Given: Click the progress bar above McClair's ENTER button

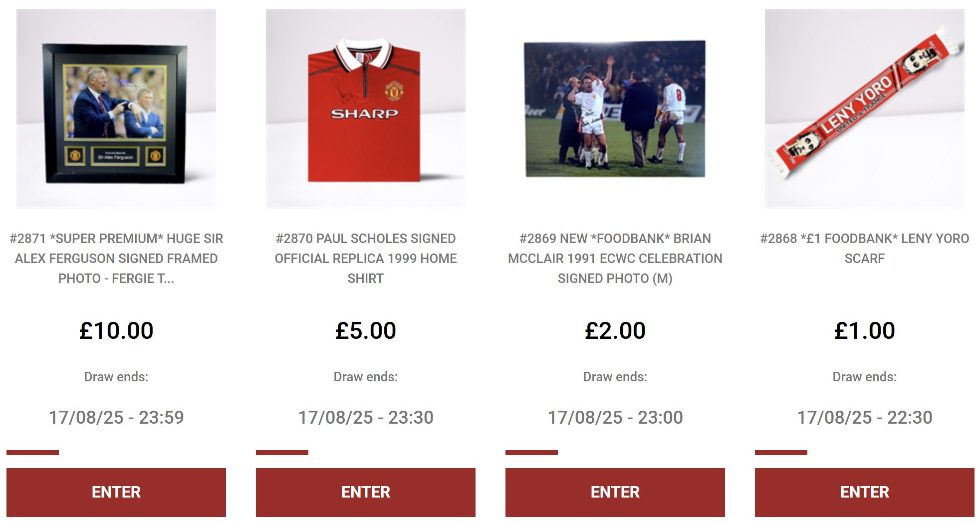Looking at the screenshot, I should pyautogui.click(x=532, y=453).
